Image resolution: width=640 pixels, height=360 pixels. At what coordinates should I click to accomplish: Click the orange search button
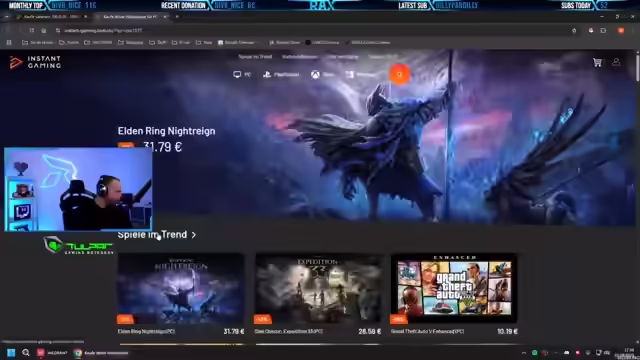point(400,74)
